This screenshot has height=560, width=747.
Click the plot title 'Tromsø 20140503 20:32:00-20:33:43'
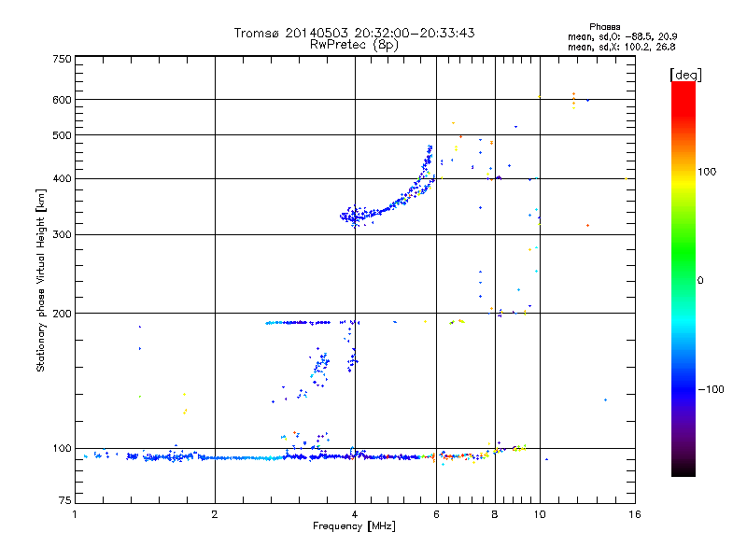355,33
